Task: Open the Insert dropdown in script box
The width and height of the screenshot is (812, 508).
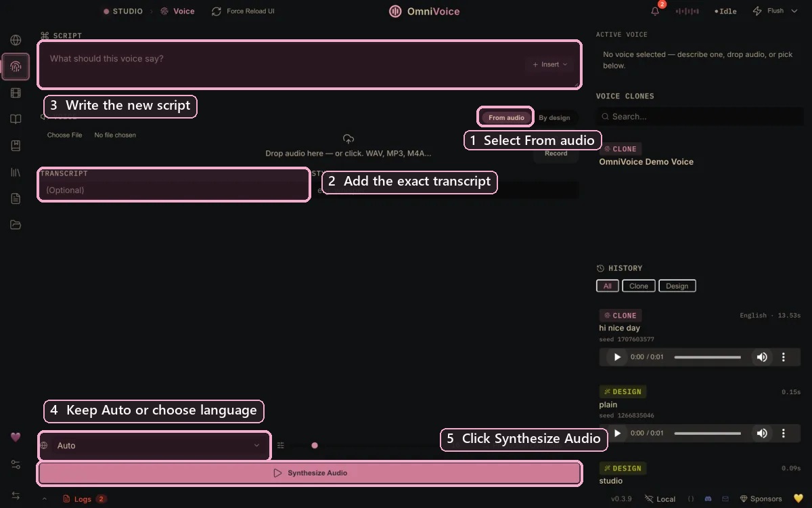Action: [x=549, y=64]
